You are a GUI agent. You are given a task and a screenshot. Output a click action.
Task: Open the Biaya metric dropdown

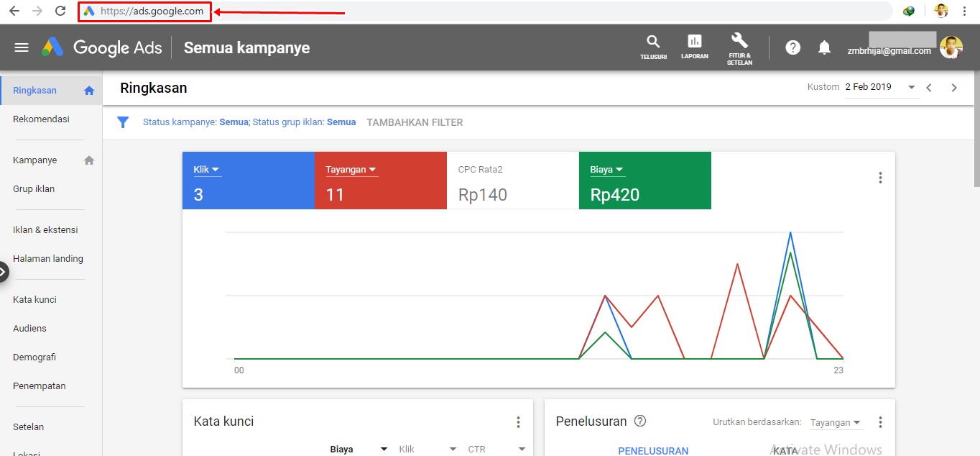point(607,170)
